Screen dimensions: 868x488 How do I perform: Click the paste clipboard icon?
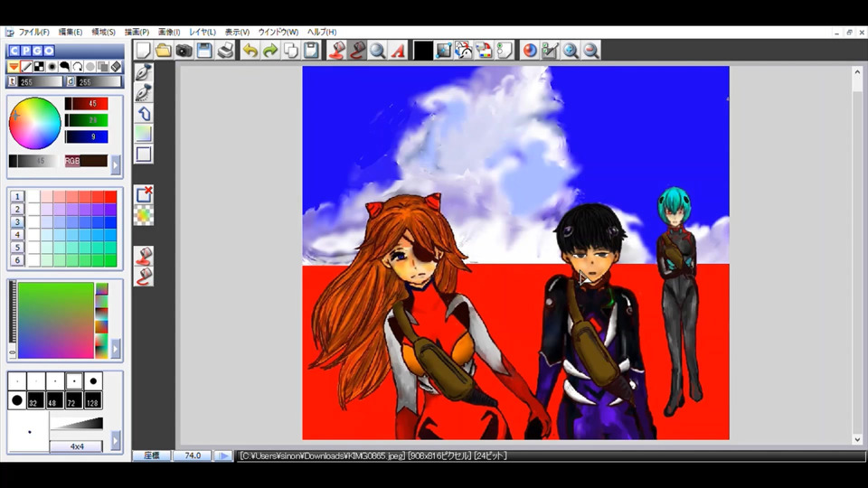tap(311, 51)
